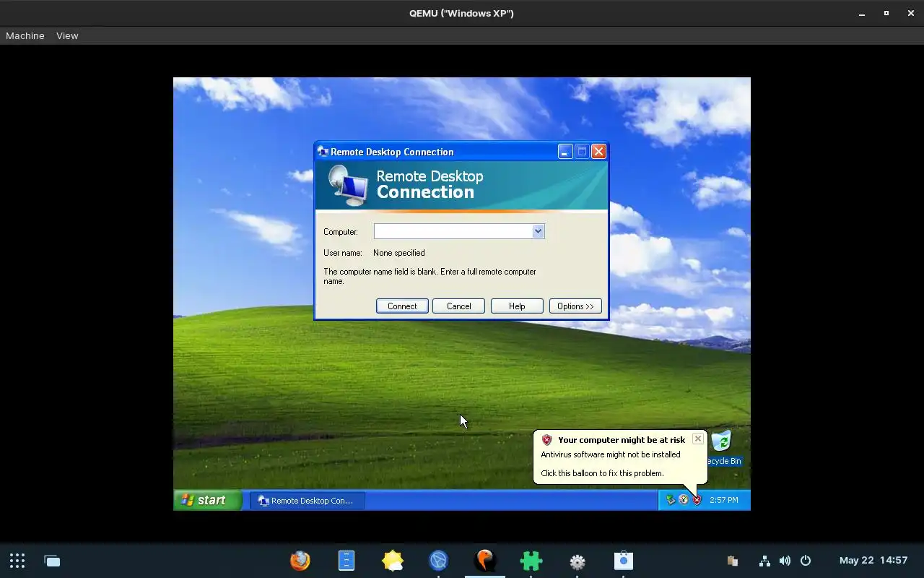This screenshot has width=924, height=578.
Task: Click the Safely Remove Hardware tray icon
Action: point(671,500)
